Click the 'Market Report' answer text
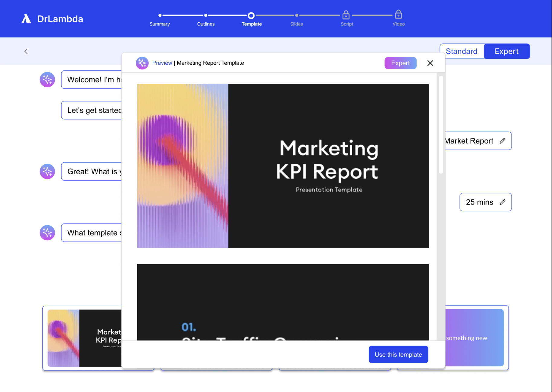The image size is (552, 392). pyautogui.click(x=469, y=141)
